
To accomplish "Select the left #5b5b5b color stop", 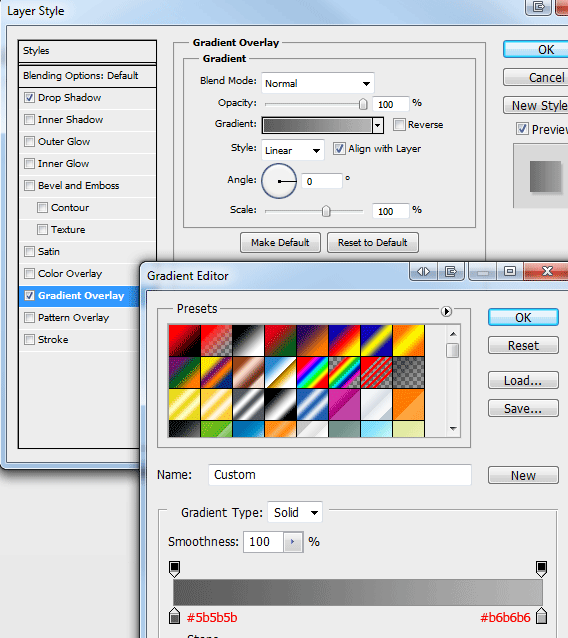I will point(175,616).
